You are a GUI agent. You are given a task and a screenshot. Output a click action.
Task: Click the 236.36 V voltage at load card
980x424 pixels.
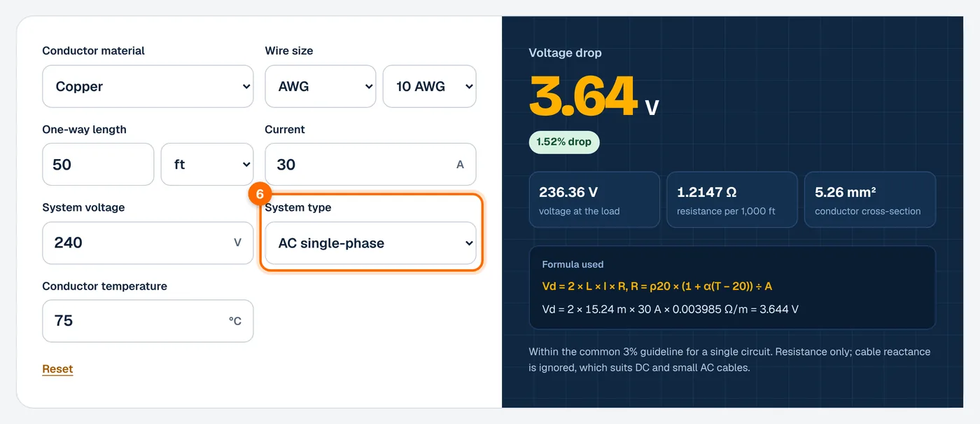point(594,200)
